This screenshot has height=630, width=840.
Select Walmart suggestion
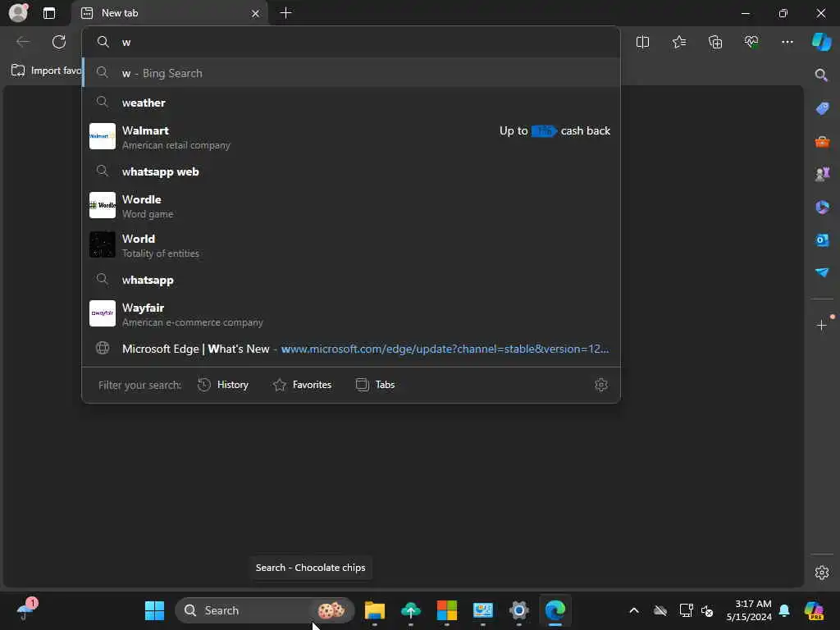[x=351, y=137]
